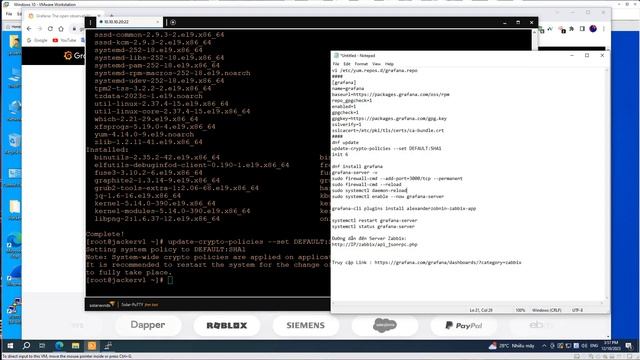Open the Microsoft Edge desktop shortcut
Viewport: 640px width, 360px height.
13,245
